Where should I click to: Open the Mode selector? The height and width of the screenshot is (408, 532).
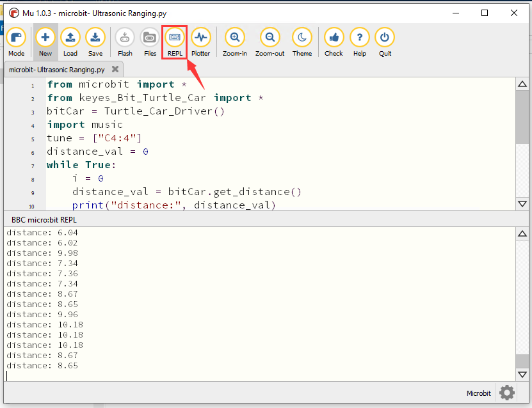point(16,42)
